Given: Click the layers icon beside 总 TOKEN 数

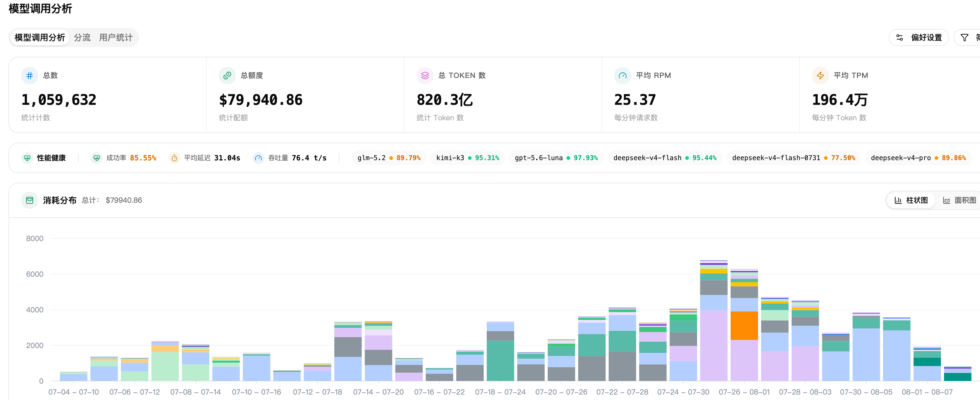Looking at the screenshot, I should [425, 75].
